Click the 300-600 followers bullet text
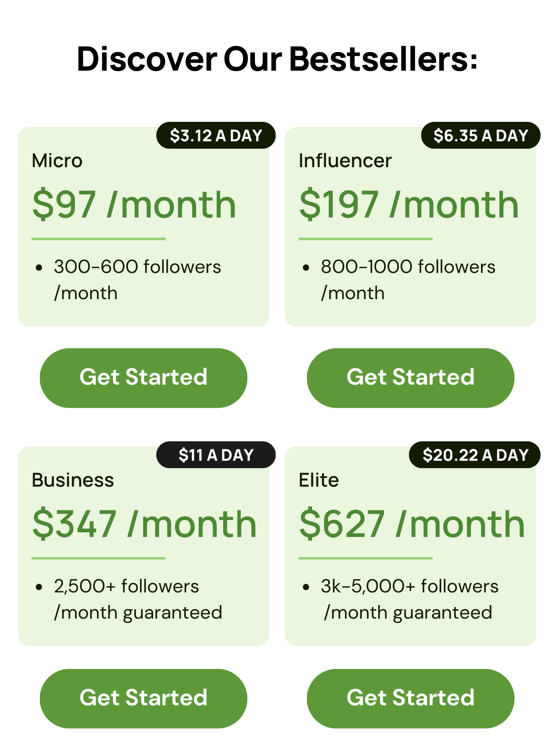Screen dimensions: 556x756 [137, 279]
